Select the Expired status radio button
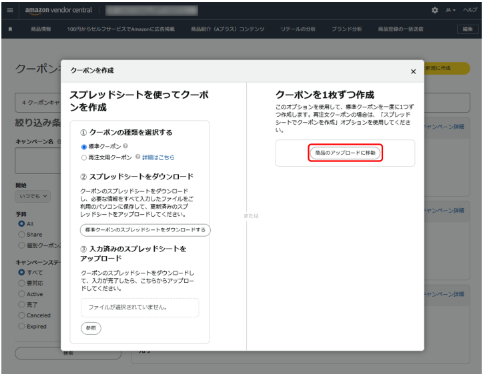 (x=22, y=326)
